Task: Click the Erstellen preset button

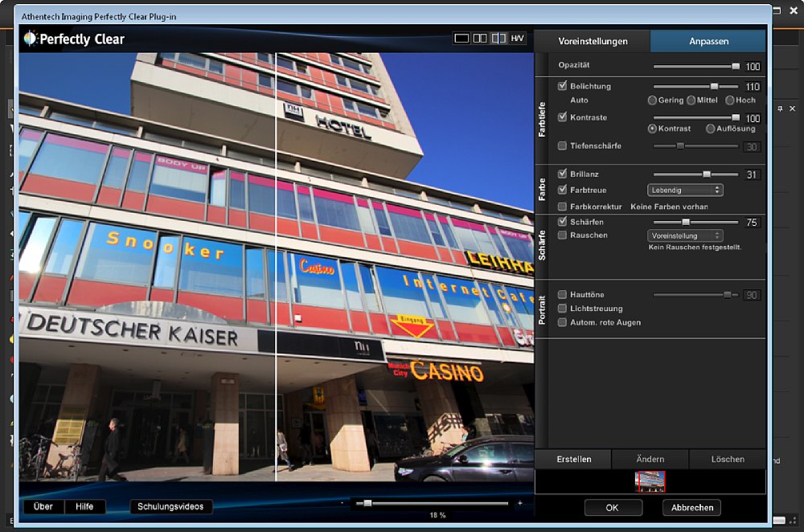Action: 574,459
